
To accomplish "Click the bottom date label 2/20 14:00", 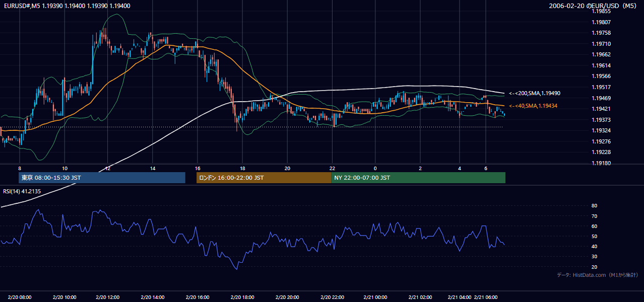I will 152,297.
